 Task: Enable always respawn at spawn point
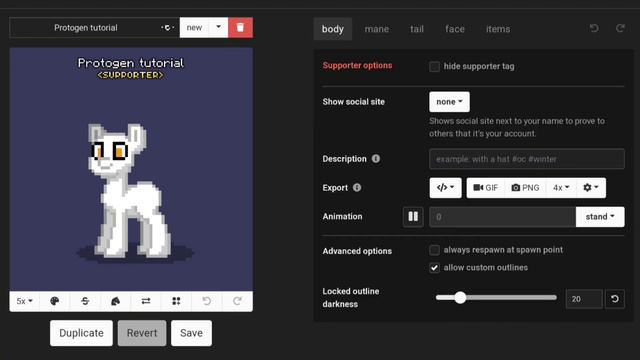coord(434,250)
